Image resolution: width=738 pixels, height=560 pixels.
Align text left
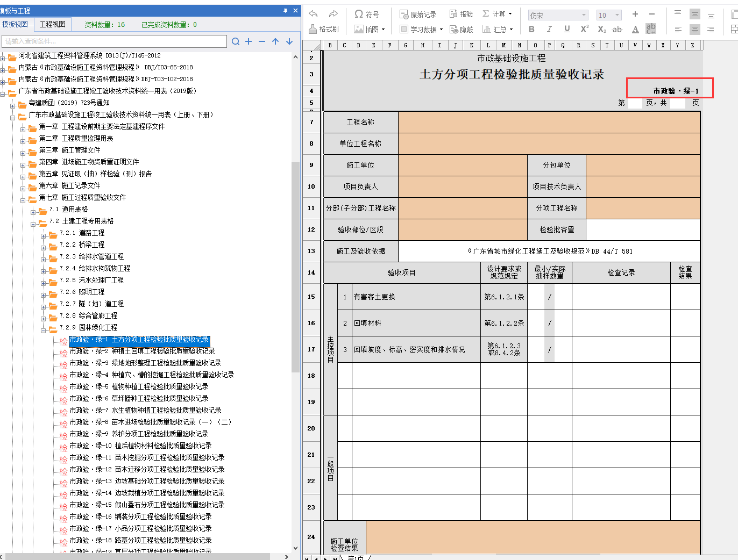[678, 29]
